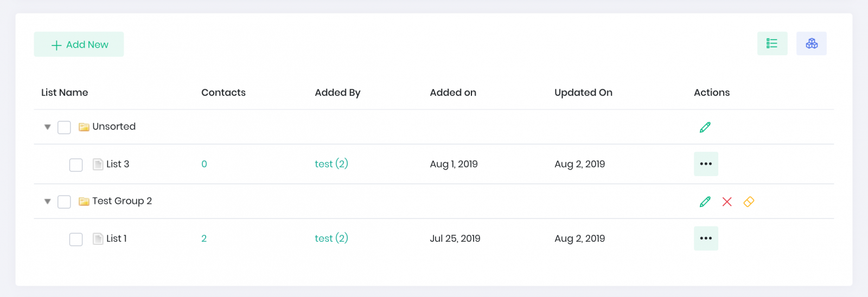This screenshot has width=868, height=297.
Task: Tick the Unsorted group checkbox
Action: point(64,127)
